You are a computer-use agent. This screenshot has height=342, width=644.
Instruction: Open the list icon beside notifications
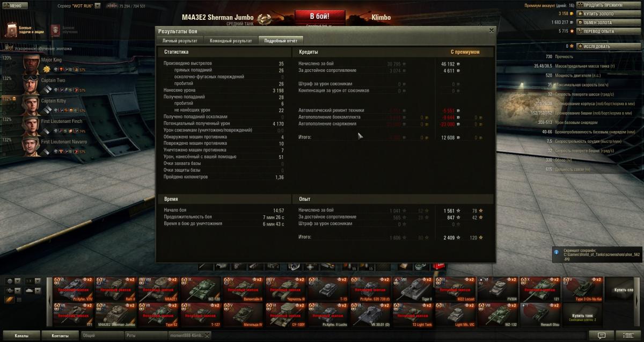point(627,336)
